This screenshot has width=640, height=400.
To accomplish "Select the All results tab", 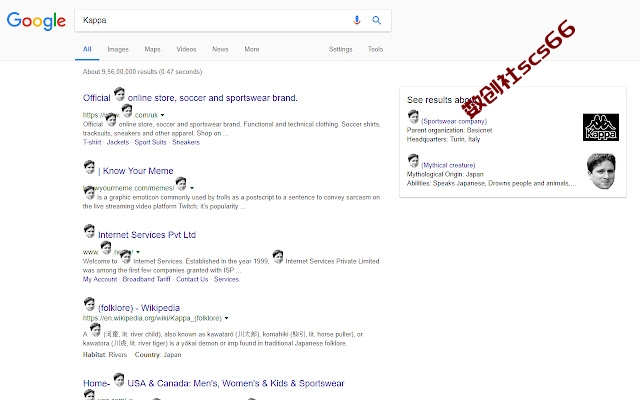I will point(87,49).
